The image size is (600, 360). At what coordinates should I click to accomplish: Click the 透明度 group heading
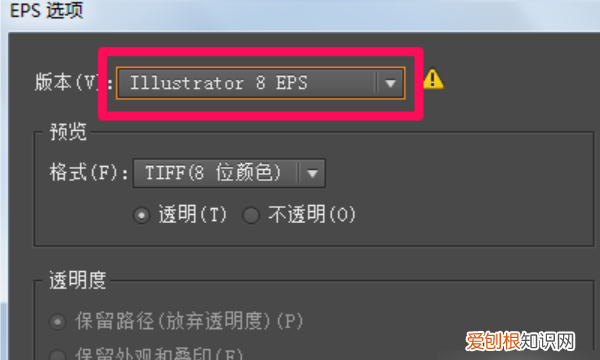78,280
